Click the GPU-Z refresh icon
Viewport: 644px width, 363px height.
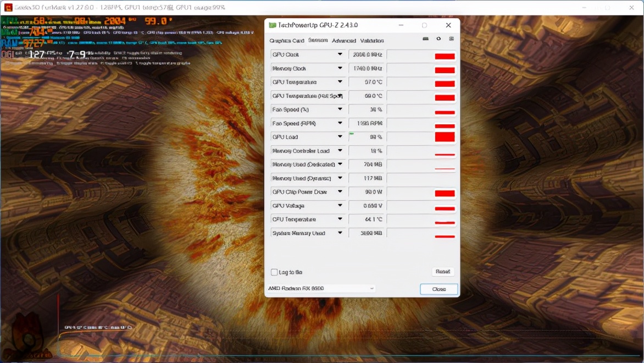pos(438,38)
